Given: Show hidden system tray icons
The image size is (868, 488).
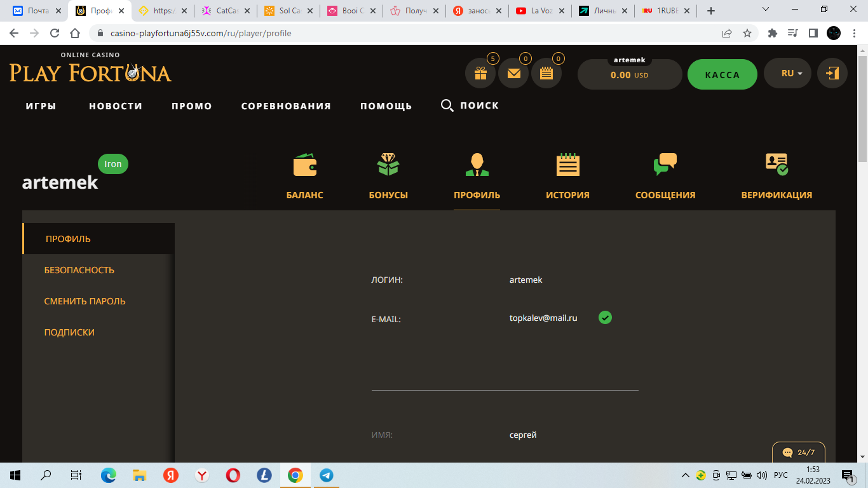Looking at the screenshot, I should pyautogui.click(x=685, y=475).
